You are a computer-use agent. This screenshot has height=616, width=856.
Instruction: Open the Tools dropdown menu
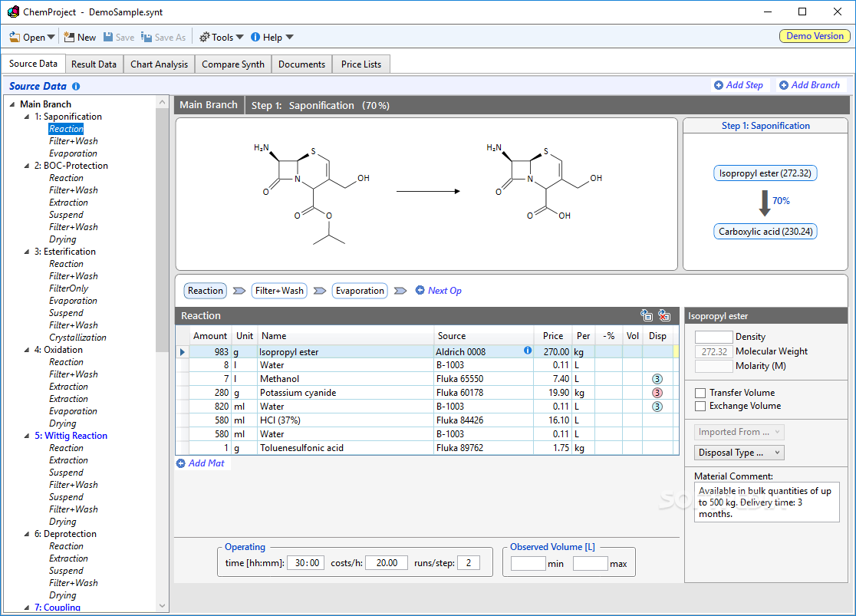(x=221, y=37)
